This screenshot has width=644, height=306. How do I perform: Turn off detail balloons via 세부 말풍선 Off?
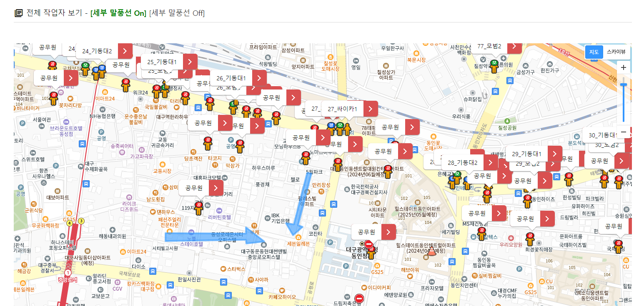pos(177,13)
